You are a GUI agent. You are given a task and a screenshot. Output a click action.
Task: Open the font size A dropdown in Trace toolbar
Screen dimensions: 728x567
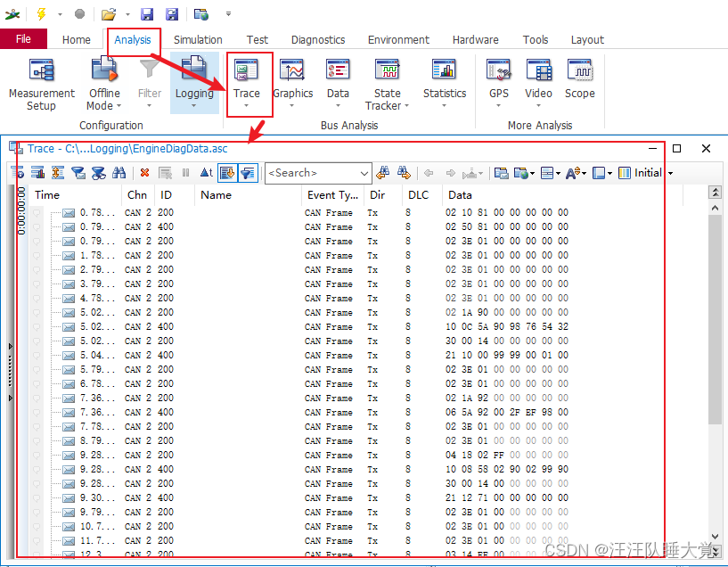[x=584, y=173]
